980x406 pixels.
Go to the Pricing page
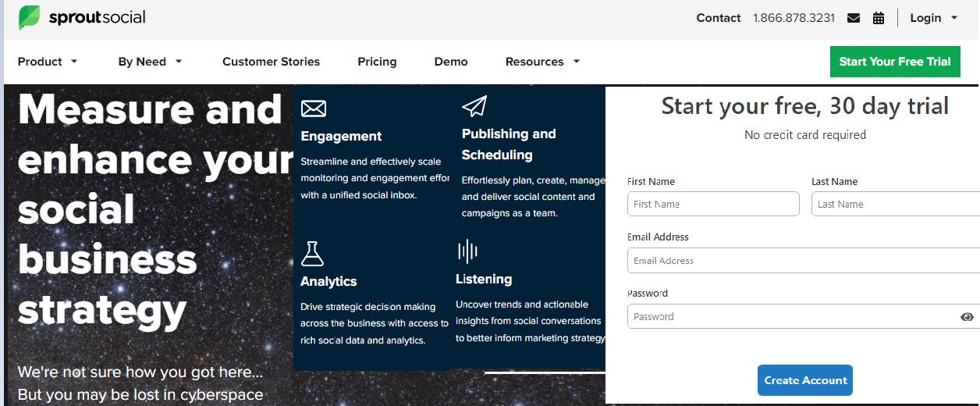pos(377,62)
